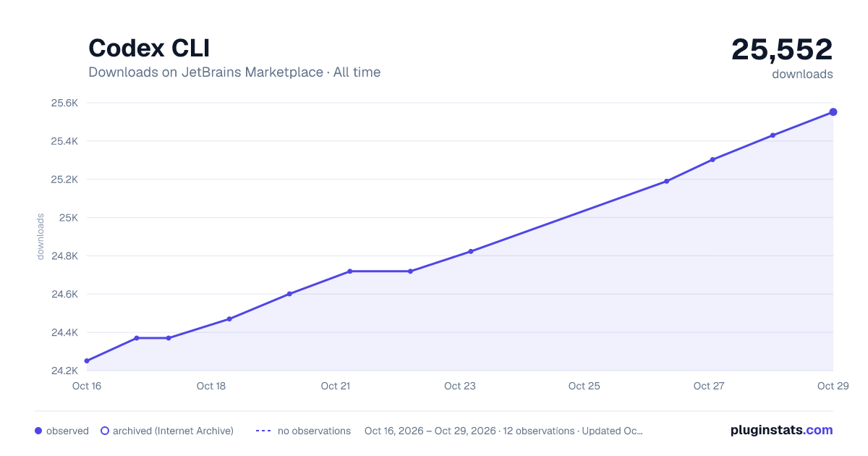Select the Oct 22 flat data point
Image resolution: width=868 pixels, height=456 pixels.
coord(410,271)
